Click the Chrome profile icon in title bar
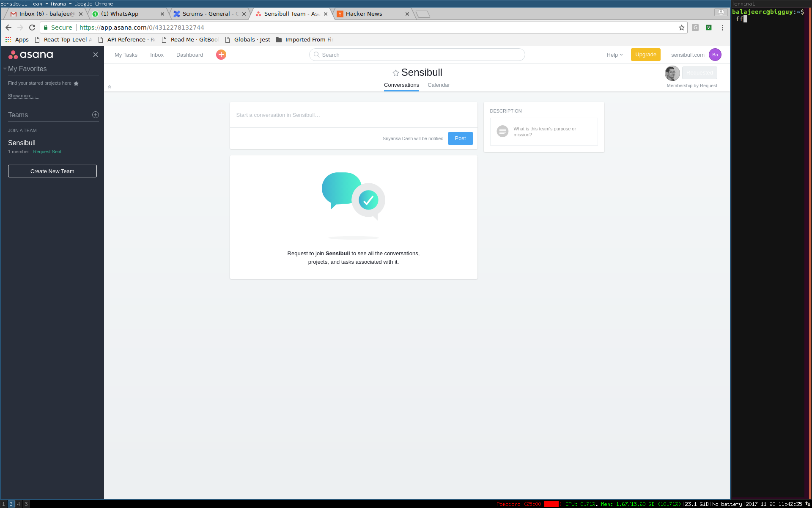812x508 pixels. pyautogui.click(x=721, y=12)
